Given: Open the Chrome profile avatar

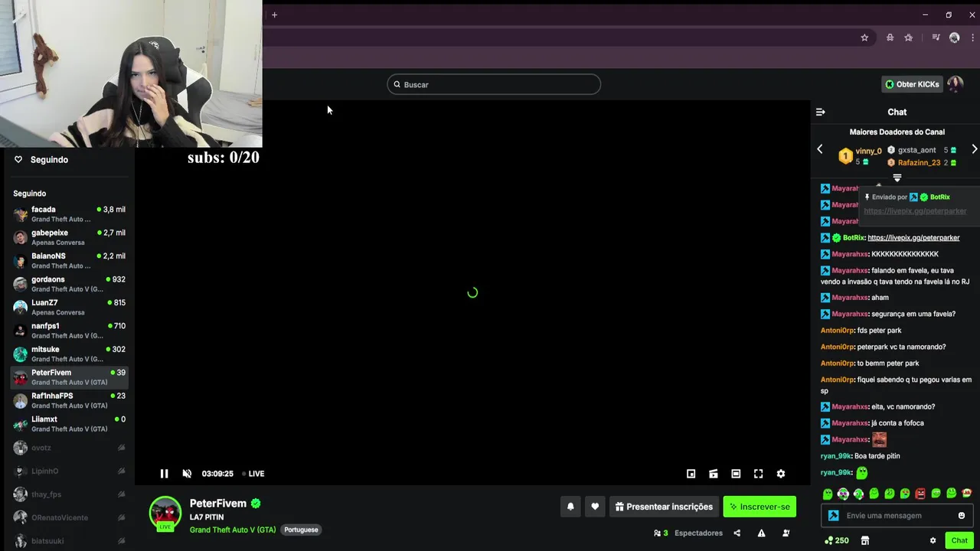Looking at the screenshot, I should (954, 37).
